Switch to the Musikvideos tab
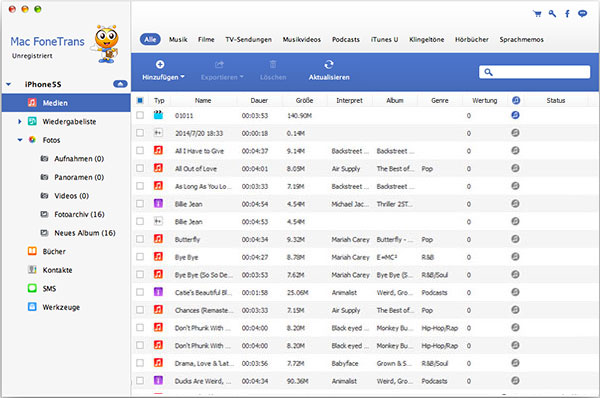600x398 pixels. click(x=302, y=39)
